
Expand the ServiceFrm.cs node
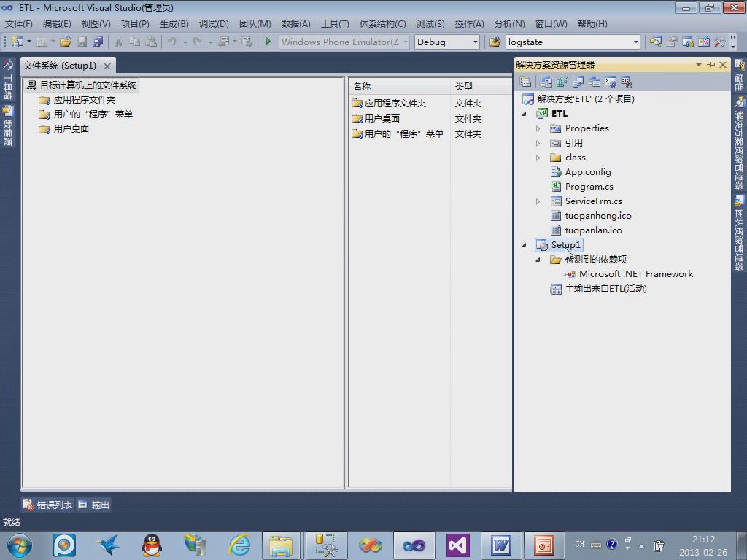538,201
